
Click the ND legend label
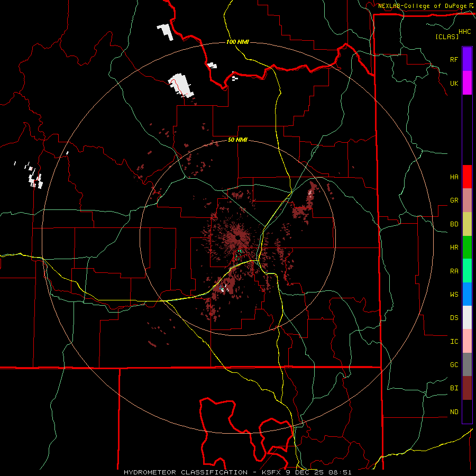[454, 412]
